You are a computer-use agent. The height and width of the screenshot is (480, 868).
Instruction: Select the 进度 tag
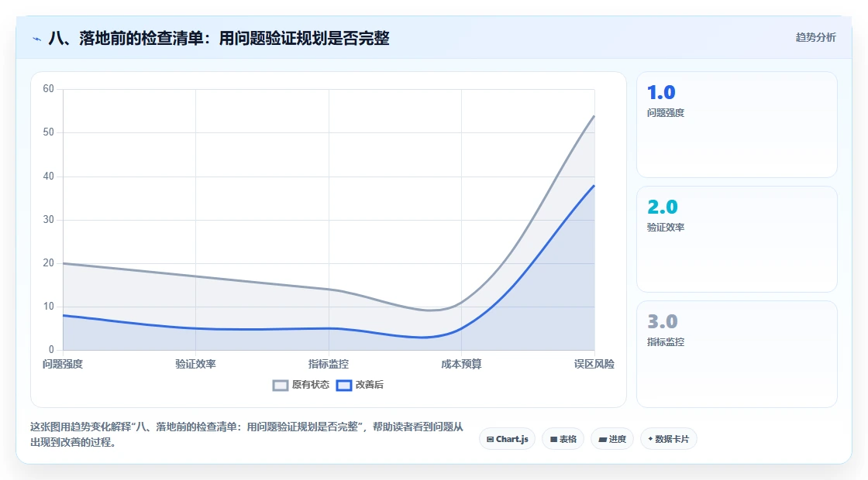(x=612, y=439)
